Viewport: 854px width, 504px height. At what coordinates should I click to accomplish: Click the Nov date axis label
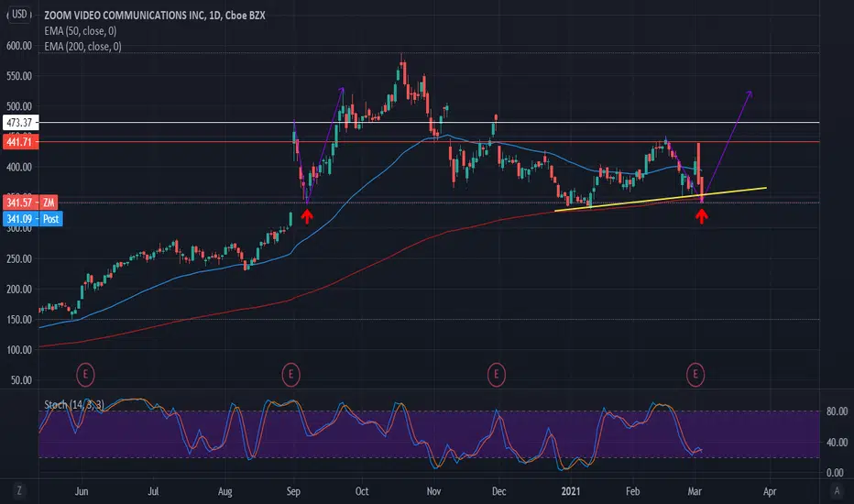(x=434, y=491)
